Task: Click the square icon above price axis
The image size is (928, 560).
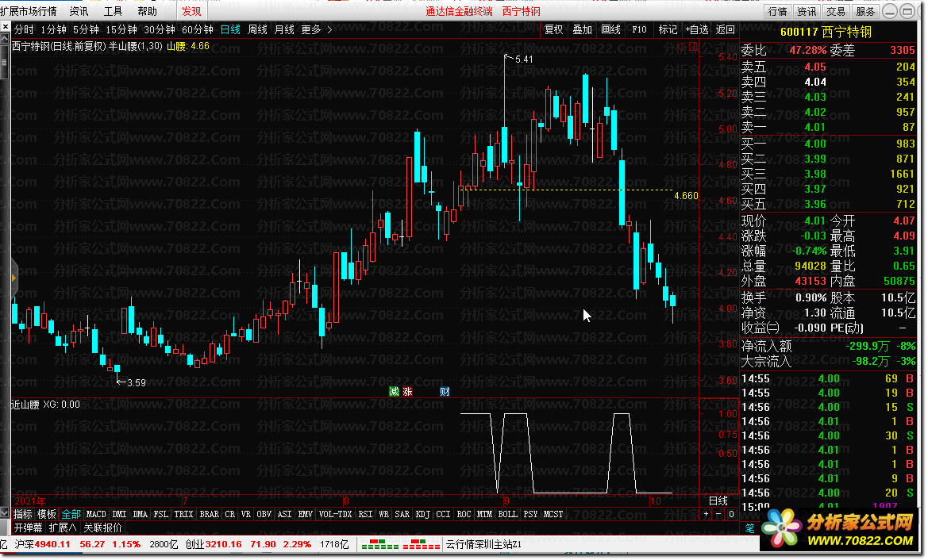Action: [x=693, y=46]
